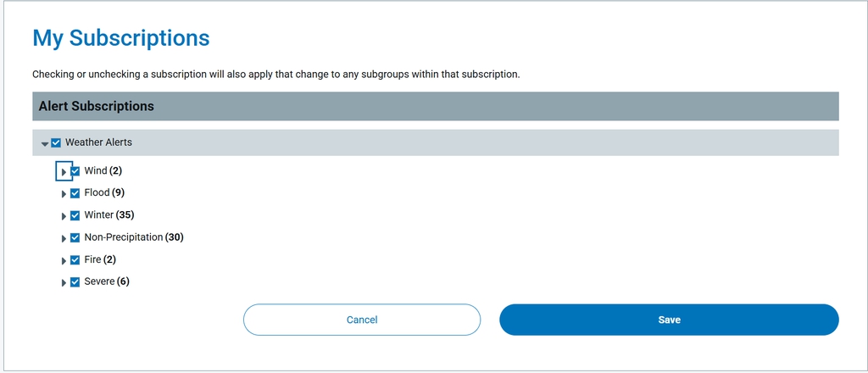This screenshot has width=868, height=373.
Task: Cancel subscription changes
Action: (x=362, y=320)
